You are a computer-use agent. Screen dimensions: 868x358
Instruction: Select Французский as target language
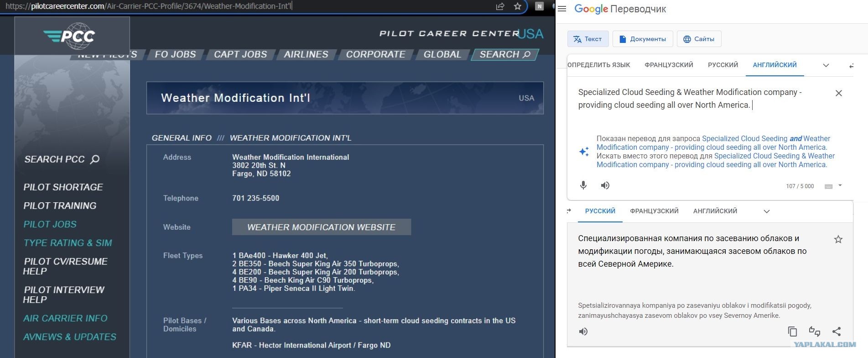click(x=654, y=211)
